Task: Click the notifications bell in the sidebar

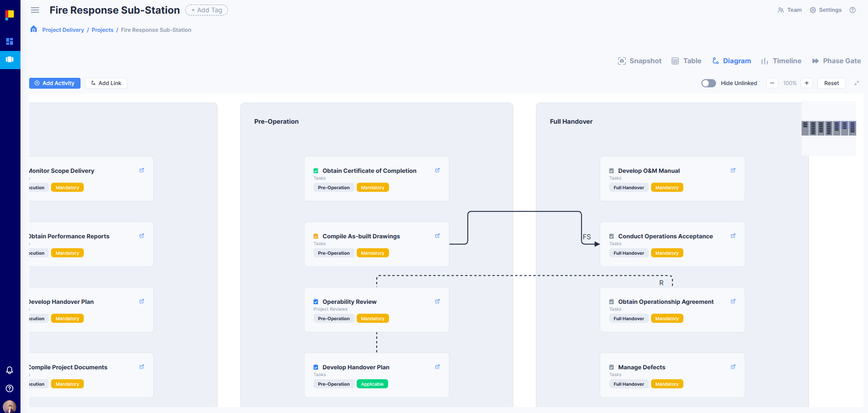Action: coord(10,370)
